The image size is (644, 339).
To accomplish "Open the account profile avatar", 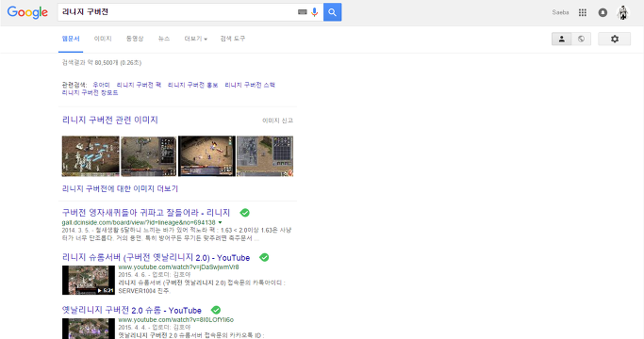I will point(623,13).
